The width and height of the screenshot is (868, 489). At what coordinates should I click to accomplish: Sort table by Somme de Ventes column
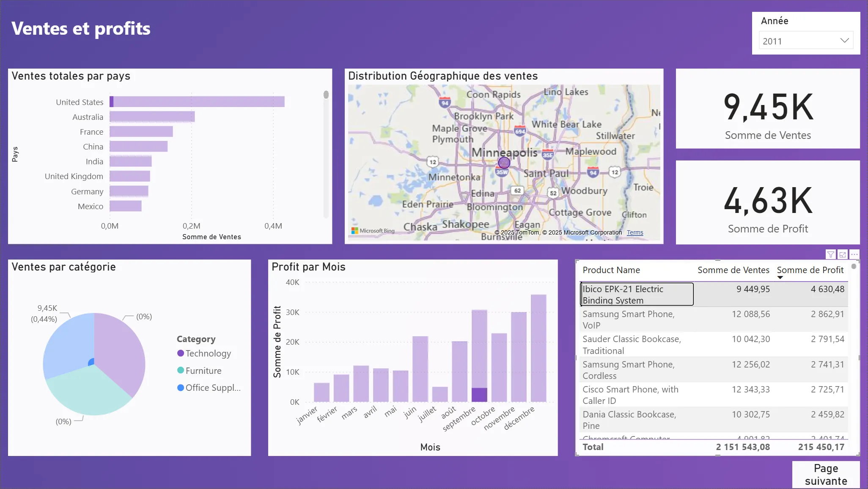733,270
